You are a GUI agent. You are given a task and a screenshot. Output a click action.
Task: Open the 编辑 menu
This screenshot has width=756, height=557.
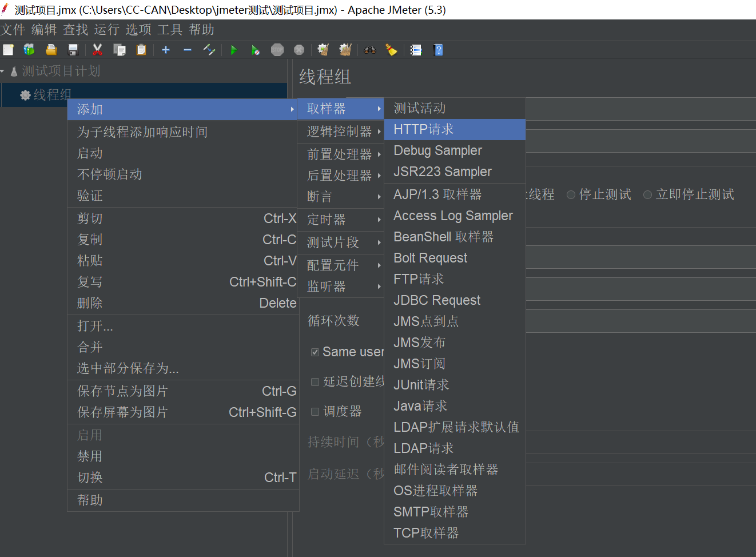[x=44, y=30]
